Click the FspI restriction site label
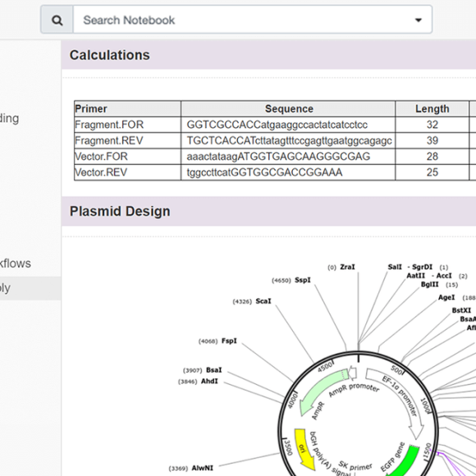The image size is (476, 476). (229, 341)
